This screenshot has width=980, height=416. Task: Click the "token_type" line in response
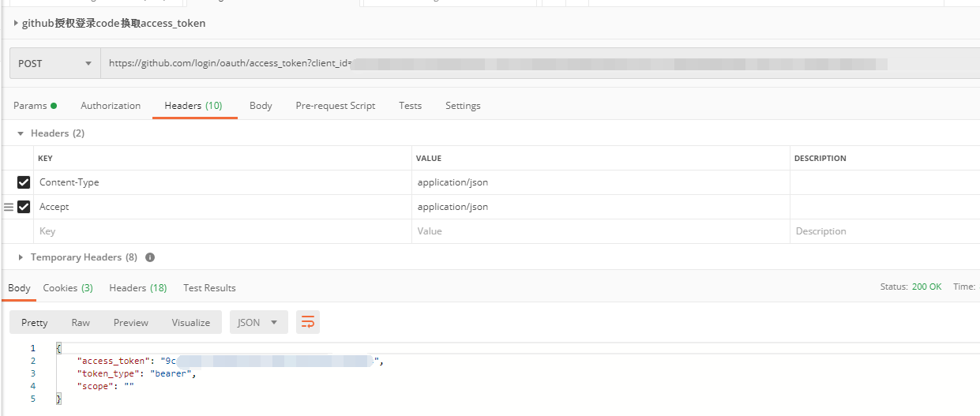(x=136, y=373)
